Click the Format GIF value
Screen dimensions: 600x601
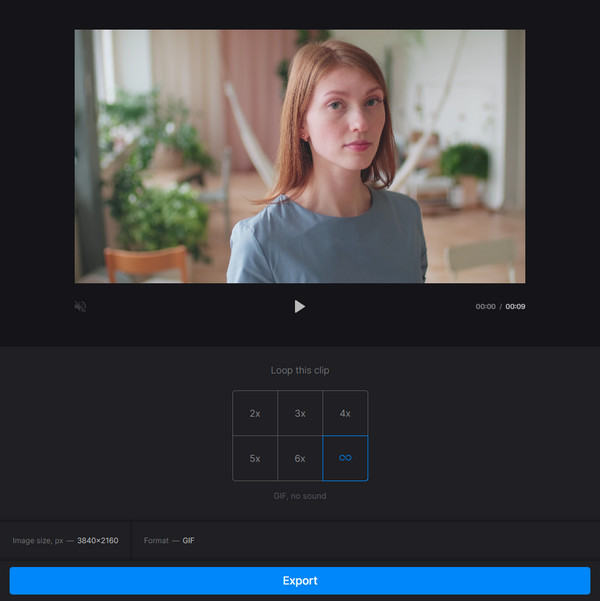tap(188, 540)
